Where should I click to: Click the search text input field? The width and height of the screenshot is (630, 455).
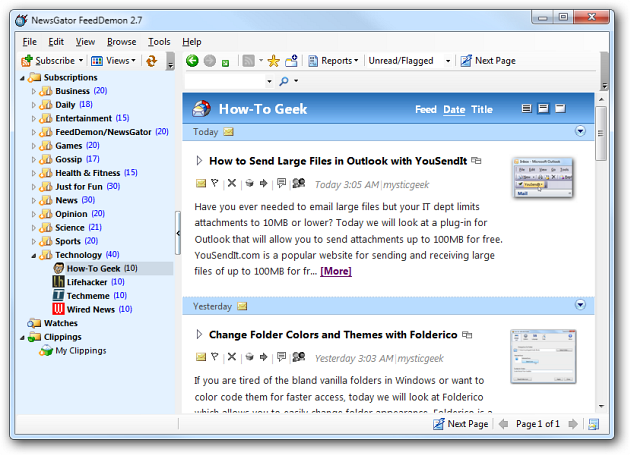pyautogui.click(x=225, y=81)
